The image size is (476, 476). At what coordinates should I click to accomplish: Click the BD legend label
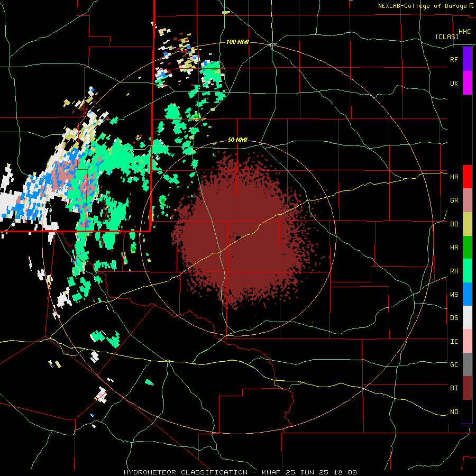point(454,224)
